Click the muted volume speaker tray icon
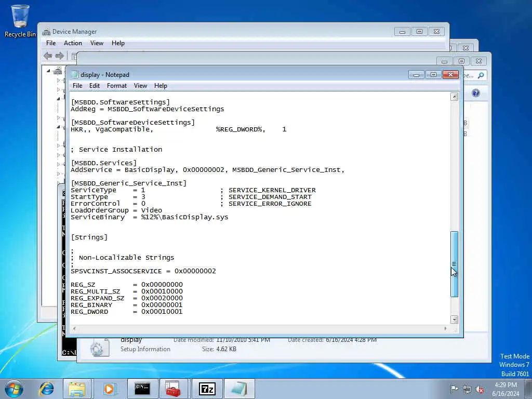The image size is (532, 399). click(x=480, y=389)
